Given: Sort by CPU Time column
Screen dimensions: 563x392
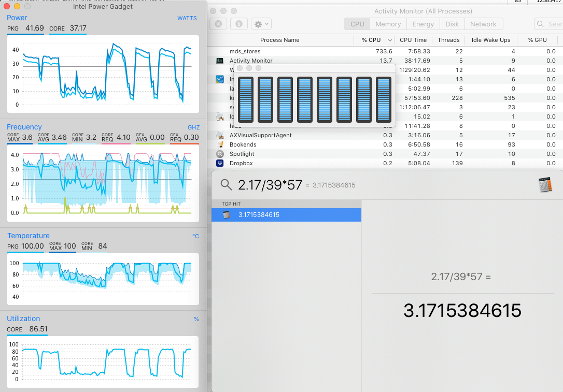Looking at the screenshot, I should (413, 40).
